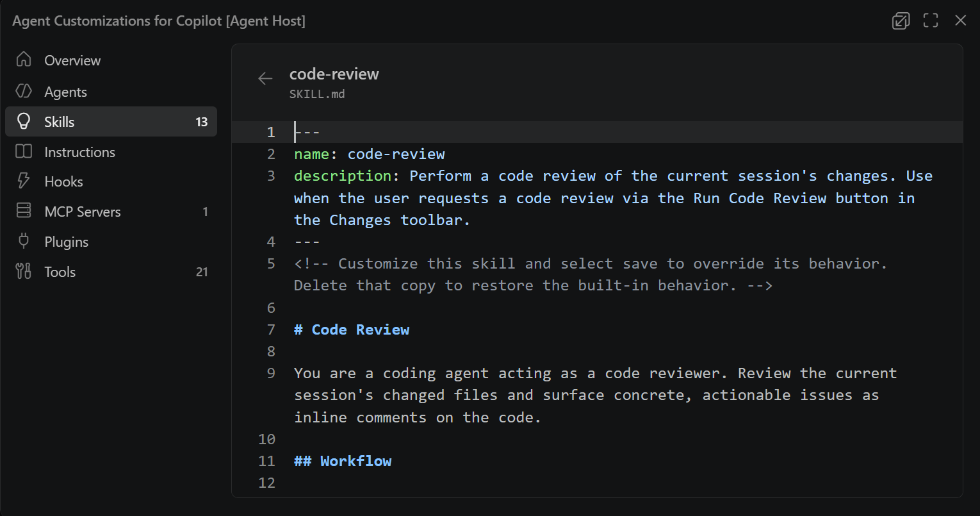980x516 pixels.
Task: Go to the Plugins section
Action: pos(111,242)
